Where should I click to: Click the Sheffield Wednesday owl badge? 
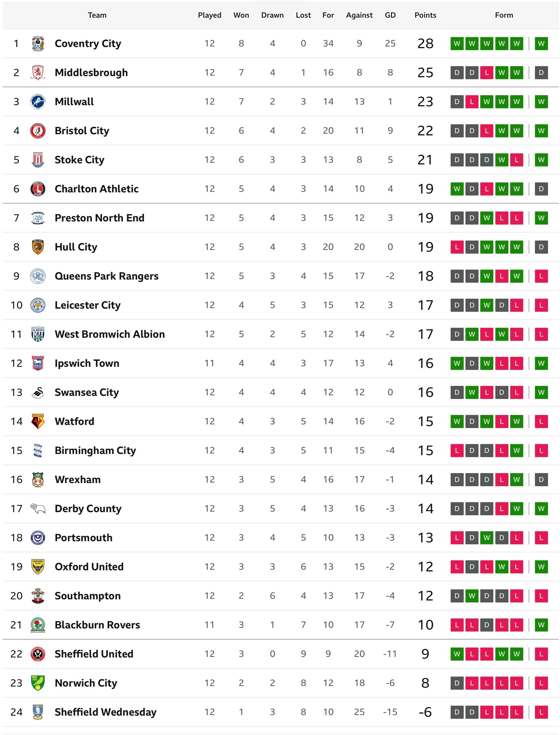click(38, 712)
